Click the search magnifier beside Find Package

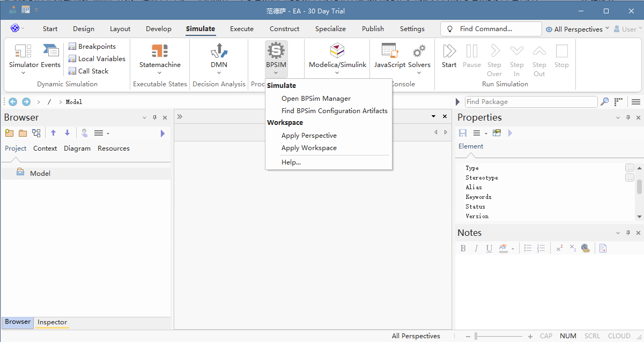(604, 102)
